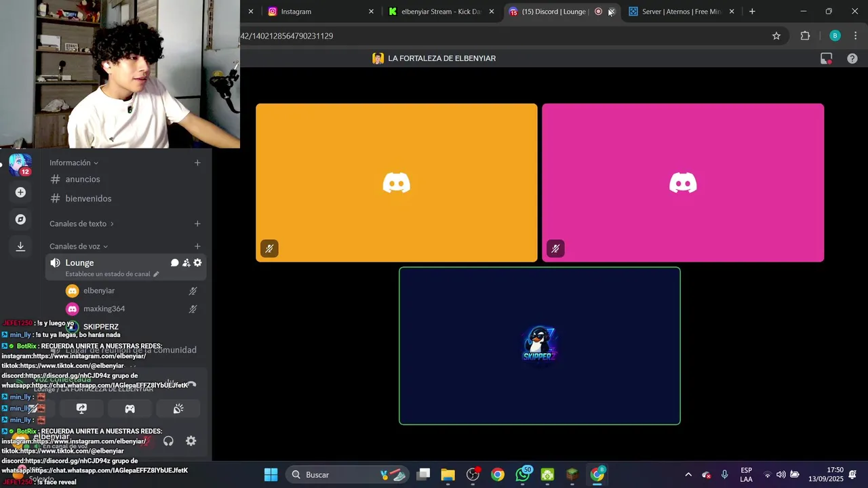Open Task View on the taskbar
The height and width of the screenshot is (488, 868).
423,474
